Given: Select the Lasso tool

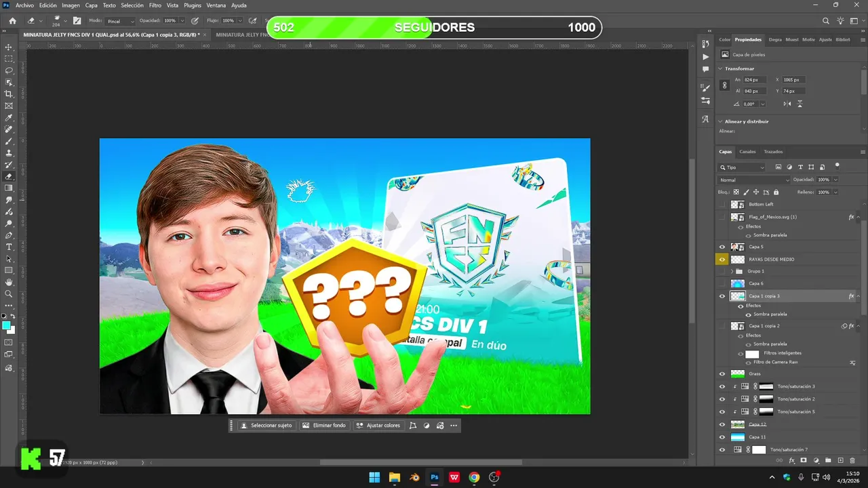Looking at the screenshot, I should point(9,70).
